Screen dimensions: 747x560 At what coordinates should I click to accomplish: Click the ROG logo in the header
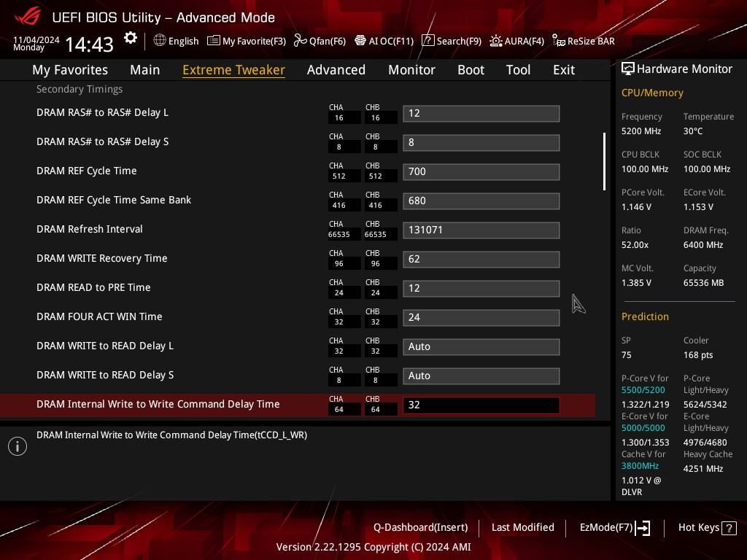pyautogui.click(x=28, y=17)
